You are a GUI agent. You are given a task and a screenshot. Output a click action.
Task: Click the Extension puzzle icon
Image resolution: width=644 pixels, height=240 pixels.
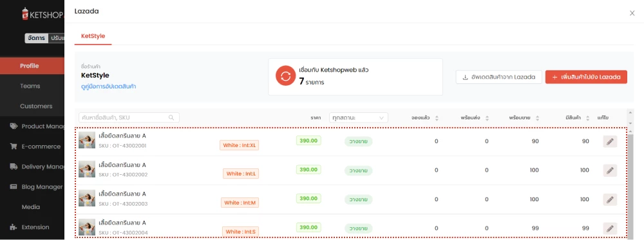click(14, 227)
